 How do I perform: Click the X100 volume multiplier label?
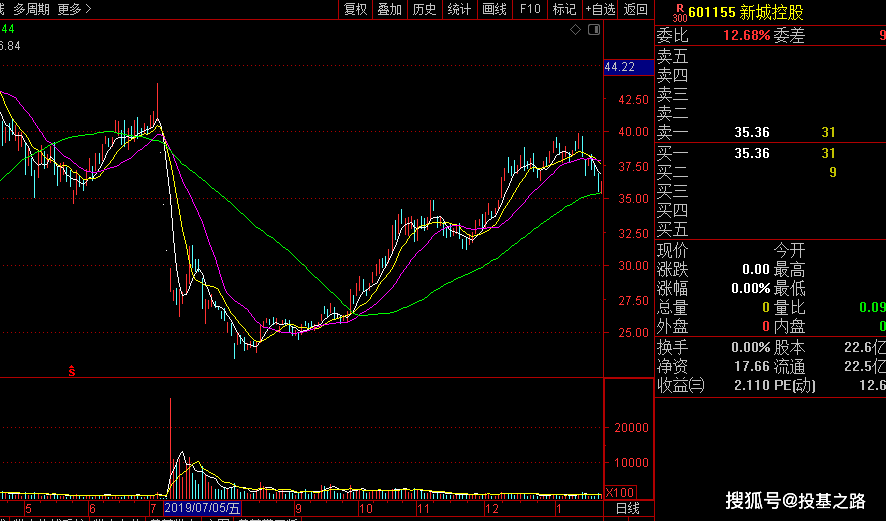(619, 493)
